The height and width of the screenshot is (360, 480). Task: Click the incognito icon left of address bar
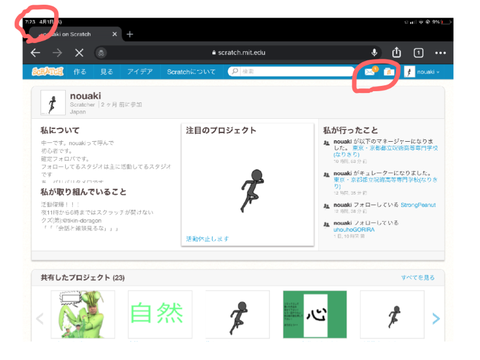(101, 53)
